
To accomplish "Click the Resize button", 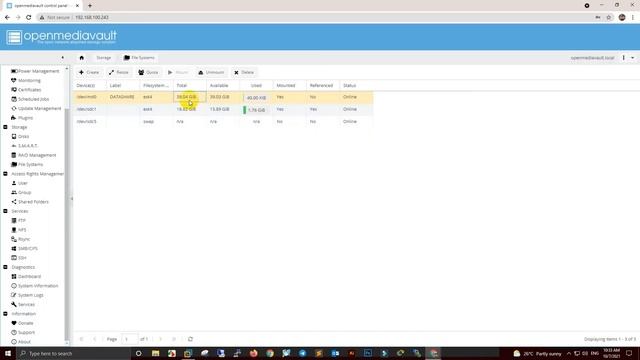I will (119, 72).
